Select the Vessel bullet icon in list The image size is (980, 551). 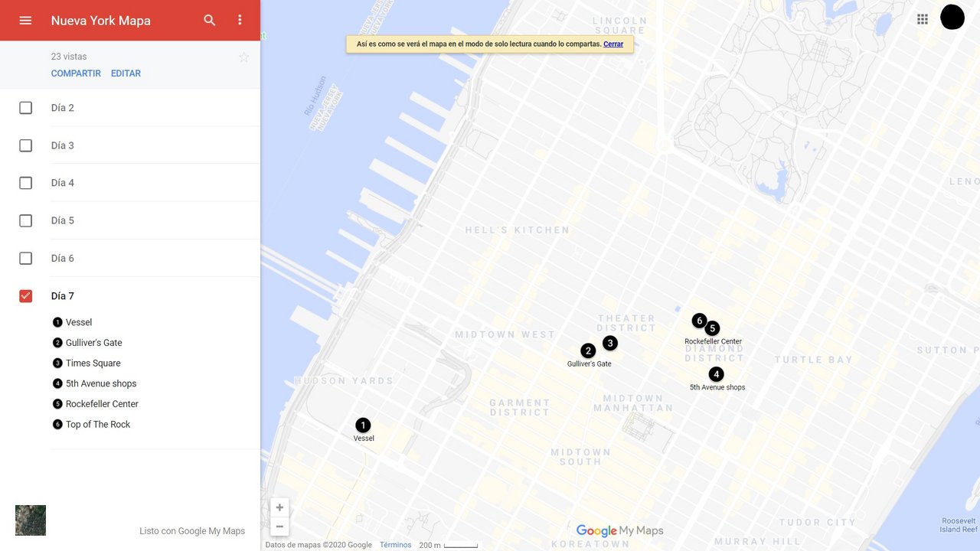[57, 322]
